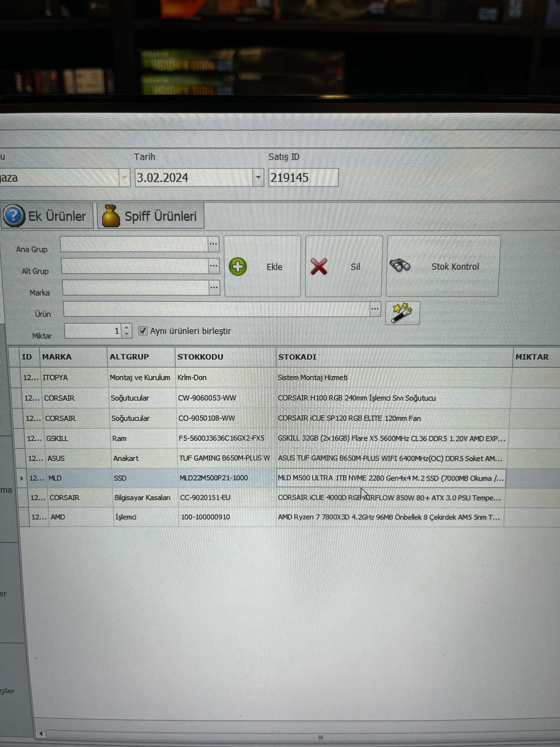Screen dimensions: 560x747
Task: Sort by the ALTGRUP column header
Action: pos(141,357)
